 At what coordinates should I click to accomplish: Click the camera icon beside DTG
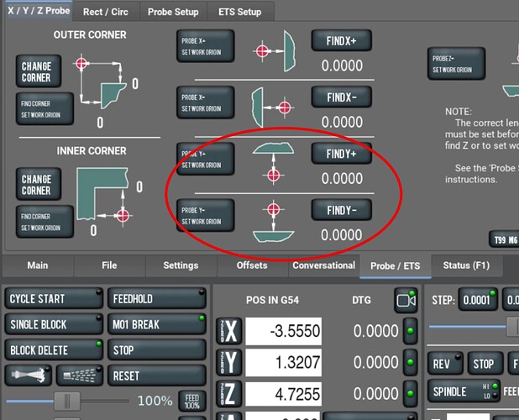tap(406, 301)
